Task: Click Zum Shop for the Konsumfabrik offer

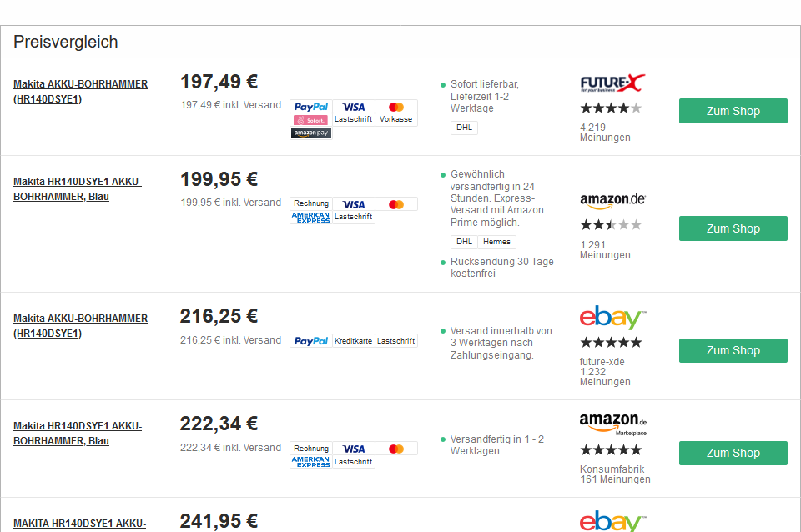Action: (733, 453)
